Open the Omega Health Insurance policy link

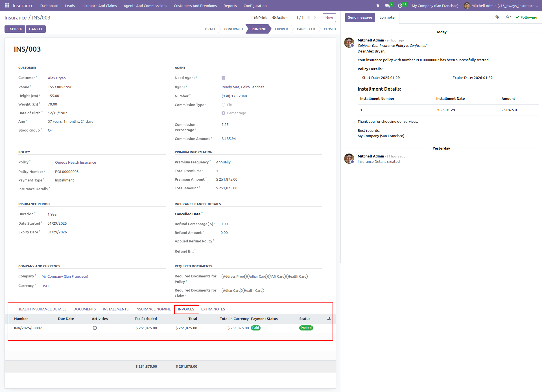click(x=75, y=163)
